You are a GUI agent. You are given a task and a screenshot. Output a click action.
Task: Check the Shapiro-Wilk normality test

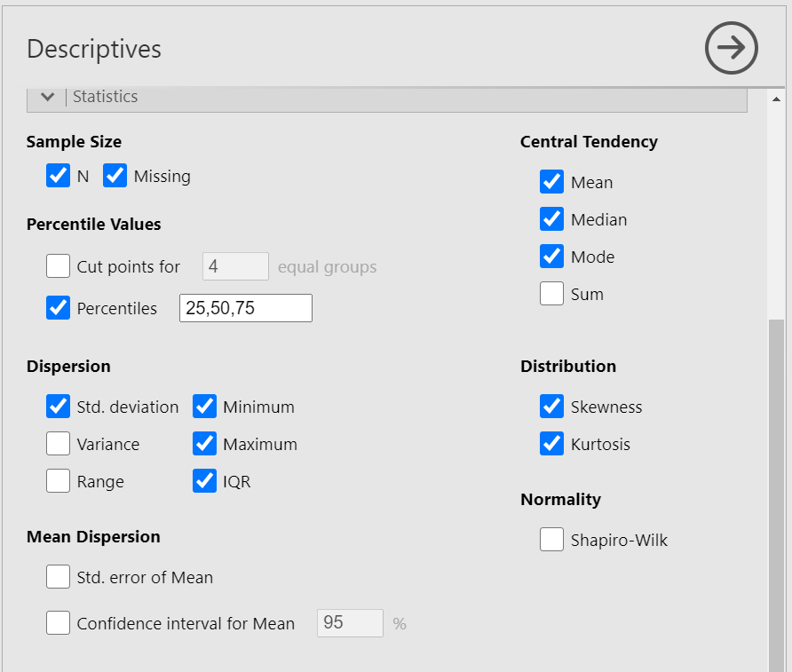(552, 540)
